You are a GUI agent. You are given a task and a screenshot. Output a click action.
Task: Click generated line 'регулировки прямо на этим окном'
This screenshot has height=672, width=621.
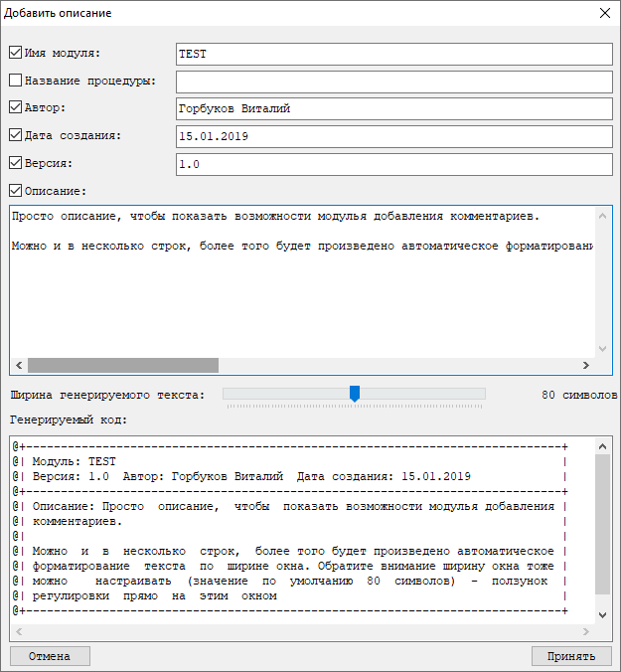[155, 596]
